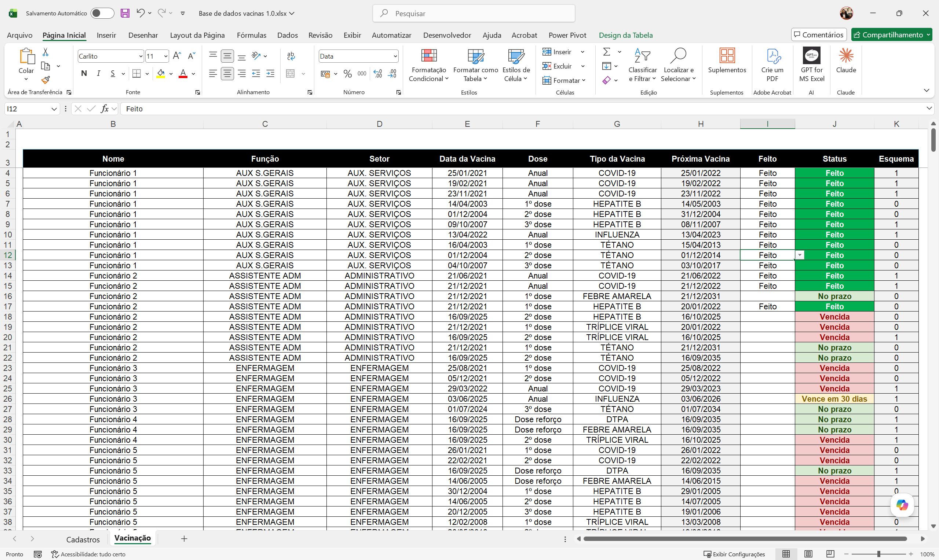Open the font name Carlito dropdown

(x=141, y=56)
